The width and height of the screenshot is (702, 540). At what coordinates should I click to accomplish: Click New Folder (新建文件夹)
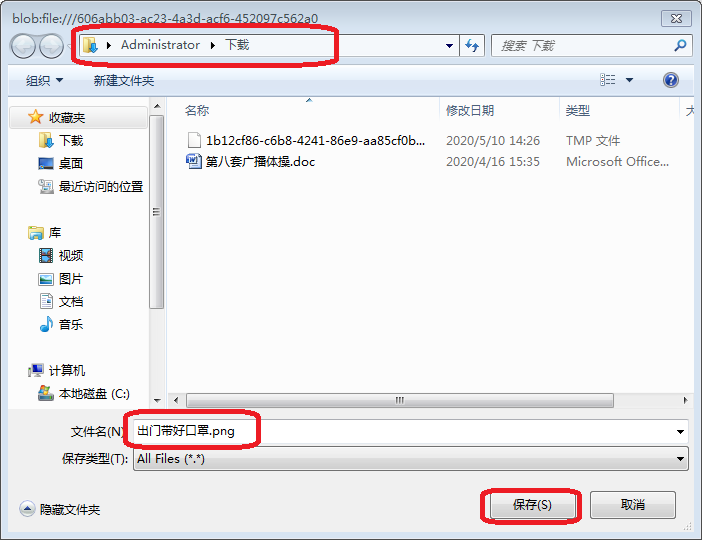124,81
